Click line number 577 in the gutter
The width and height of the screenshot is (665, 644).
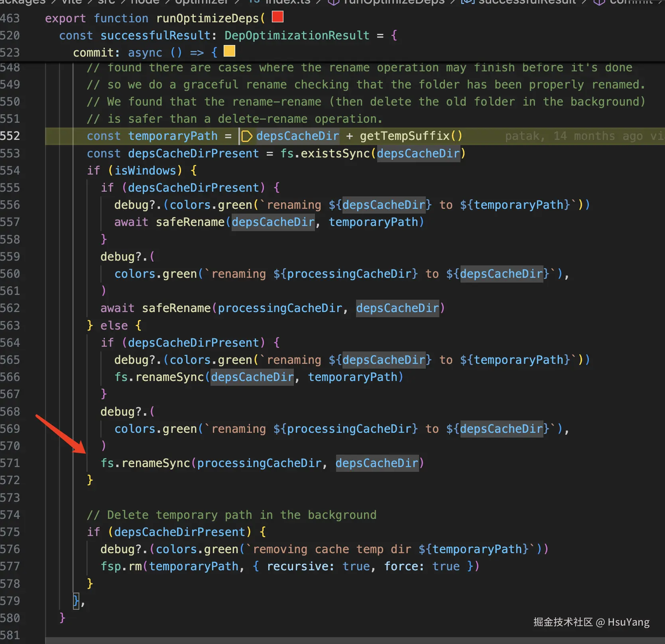[x=10, y=566]
